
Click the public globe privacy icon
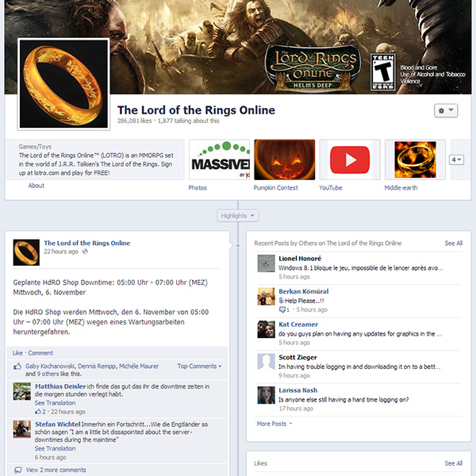coord(85,251)
